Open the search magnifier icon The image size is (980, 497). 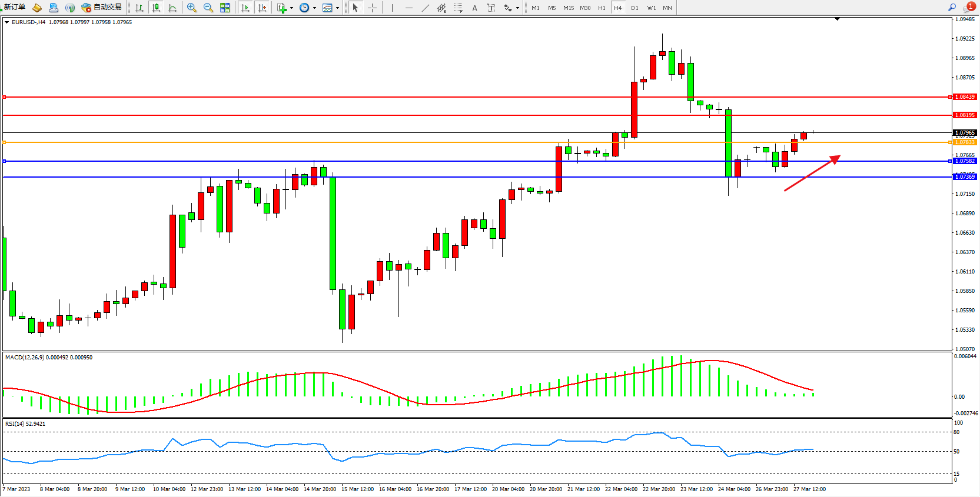coord(952,7)
